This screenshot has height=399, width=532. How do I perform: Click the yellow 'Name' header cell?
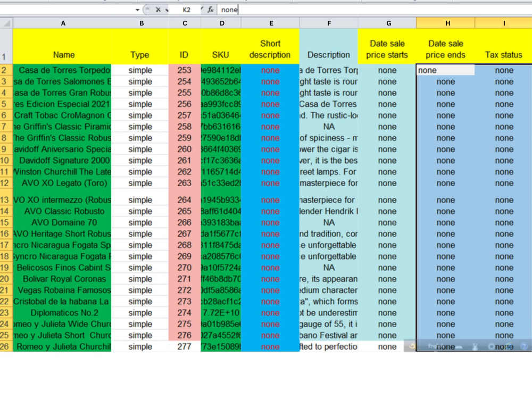(x=63, y=46)
